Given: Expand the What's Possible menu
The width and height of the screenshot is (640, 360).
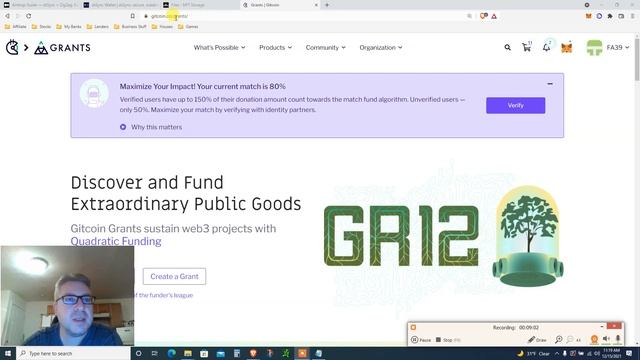Looking at the screenshot, I should click(219, 48).
